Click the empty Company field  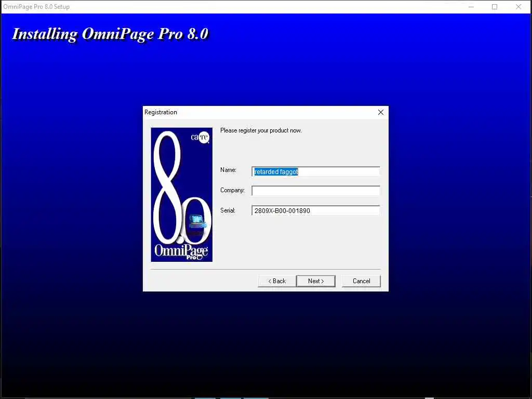point(316,191)
